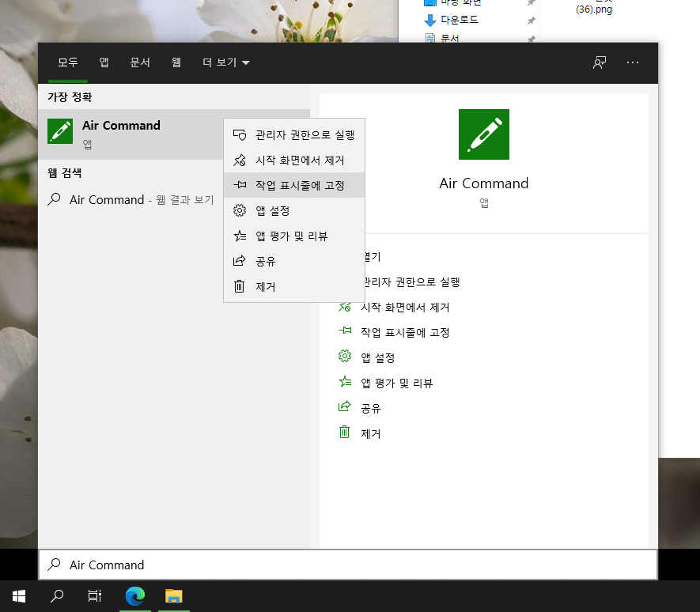The image size is (700, 612).
Task: Choose 제거 in context menu
Action: coord(294,286)
